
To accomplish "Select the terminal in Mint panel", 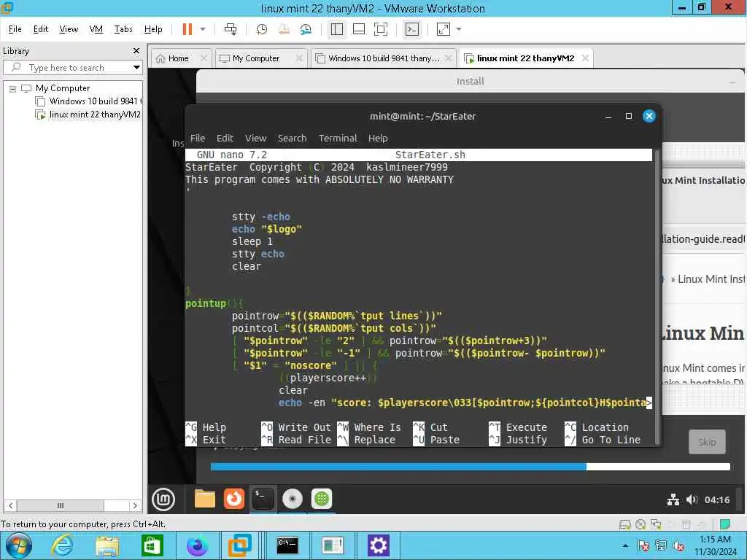I will pyautogui.click(x=263, y=499).
